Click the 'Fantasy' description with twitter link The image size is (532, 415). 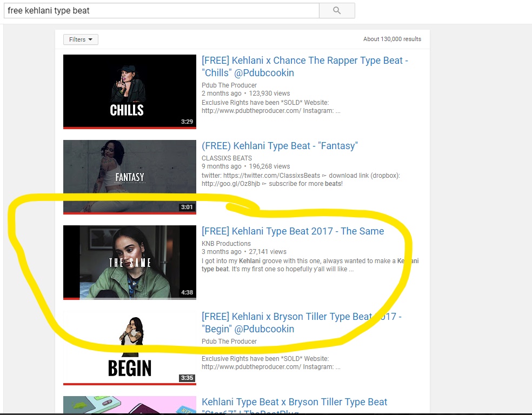(301, 179)
